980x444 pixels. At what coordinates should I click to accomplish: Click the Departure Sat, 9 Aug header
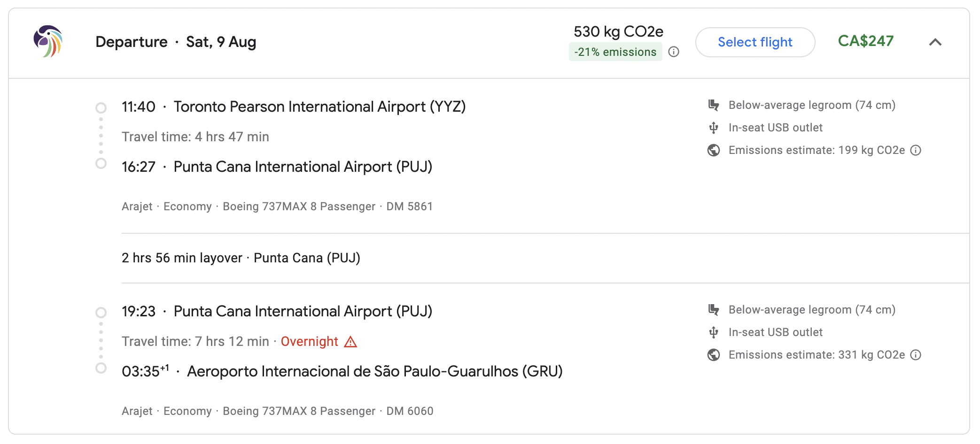[176, 42]
